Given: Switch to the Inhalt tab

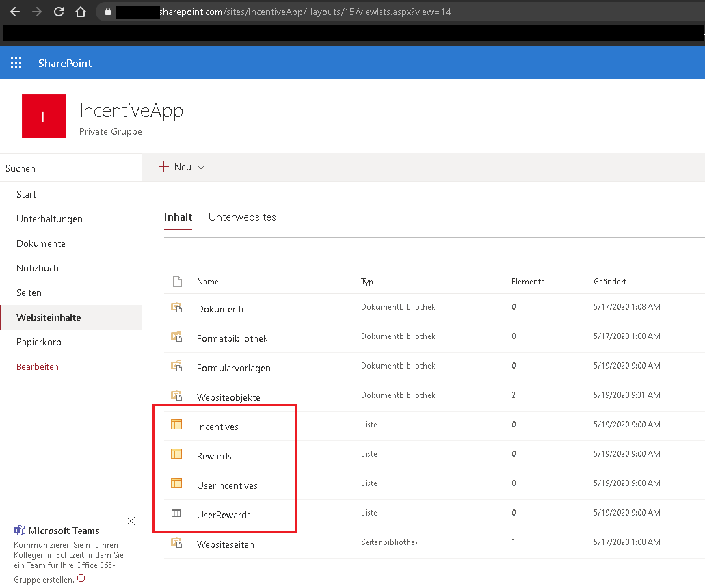Looking at the screenshot, I should (x=178, y=217).
